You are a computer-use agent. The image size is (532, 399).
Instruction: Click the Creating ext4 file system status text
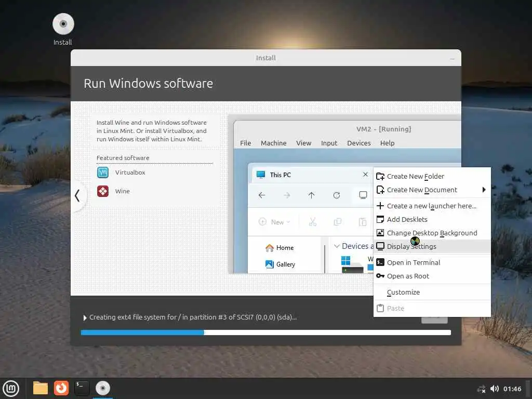(x=193, y=317)
